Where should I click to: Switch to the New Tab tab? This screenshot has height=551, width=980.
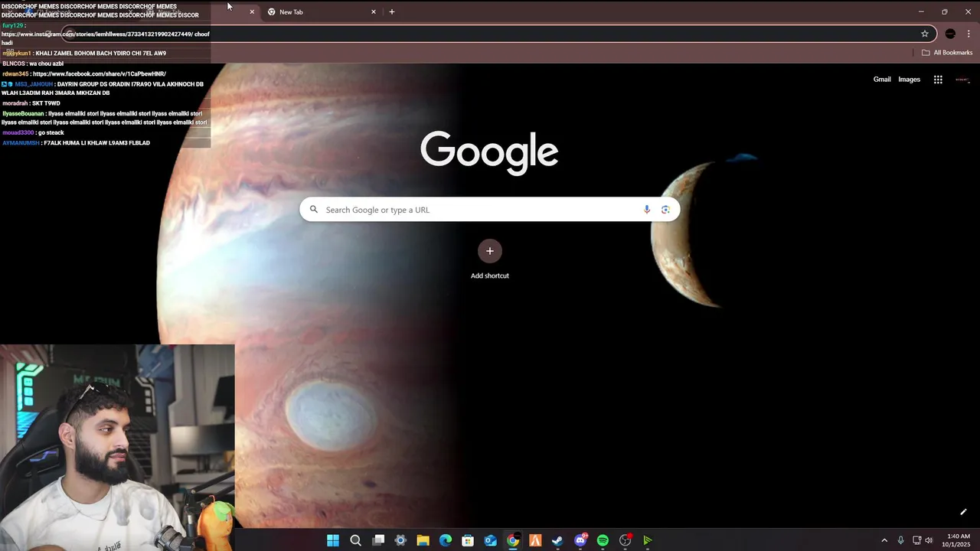pyautogui.click(x=322, y=11)
